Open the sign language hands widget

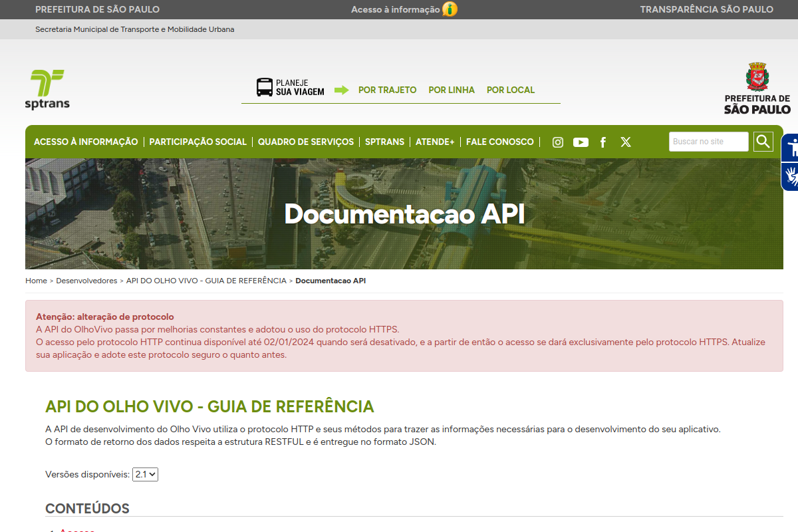(790, 176)
